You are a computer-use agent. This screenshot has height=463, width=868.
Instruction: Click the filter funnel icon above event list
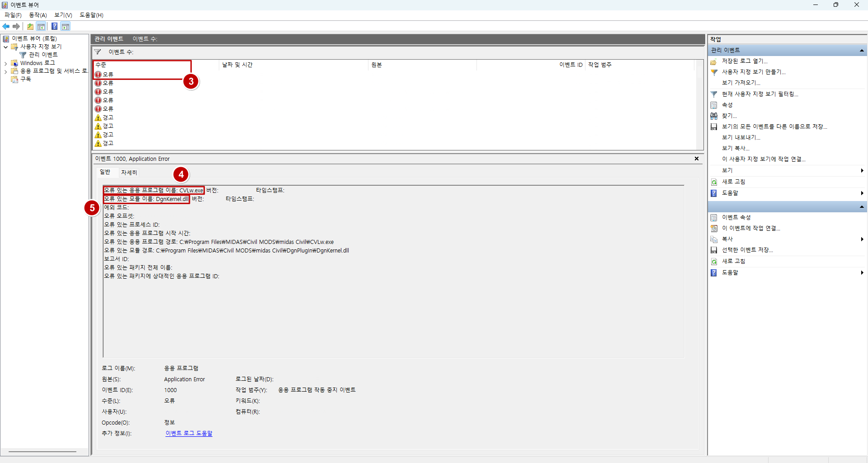[x=98, y=52]
